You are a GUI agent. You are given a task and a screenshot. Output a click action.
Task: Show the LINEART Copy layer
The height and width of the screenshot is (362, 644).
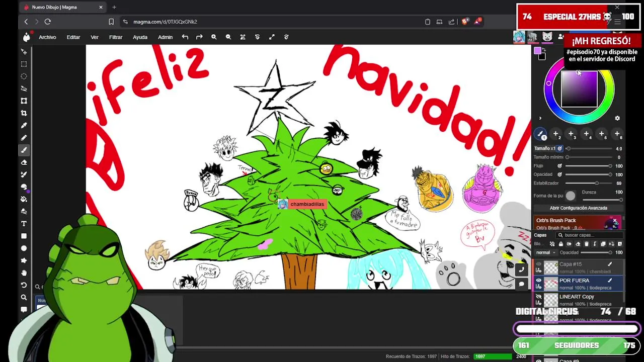click(x=539, y=297)
